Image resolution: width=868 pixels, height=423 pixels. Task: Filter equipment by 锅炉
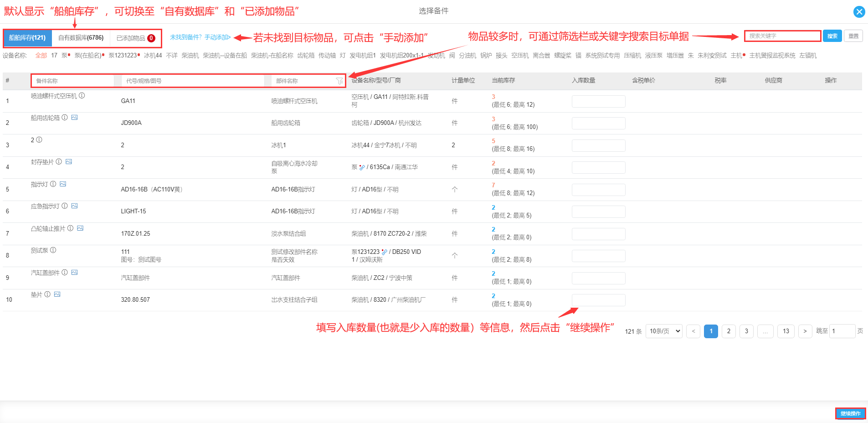tap(486, 56)
